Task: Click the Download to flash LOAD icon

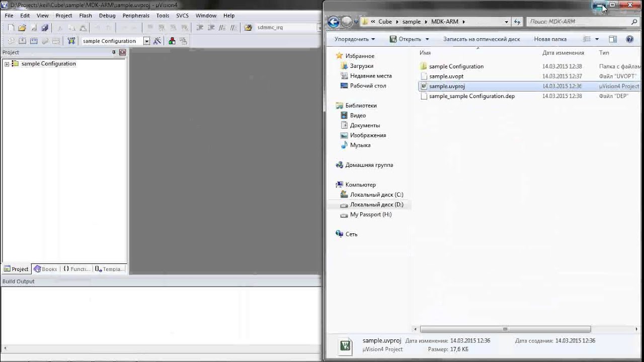Action: (71, 41)
